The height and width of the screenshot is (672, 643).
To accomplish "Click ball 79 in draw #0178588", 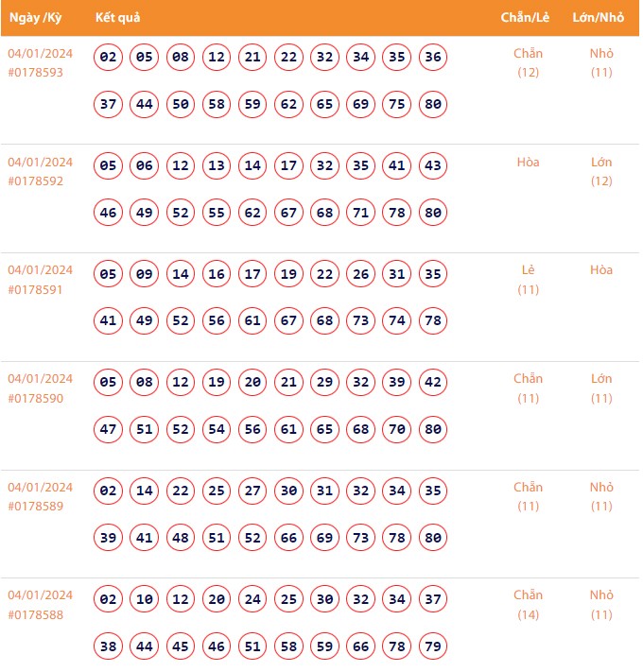I will click(433, 646).
